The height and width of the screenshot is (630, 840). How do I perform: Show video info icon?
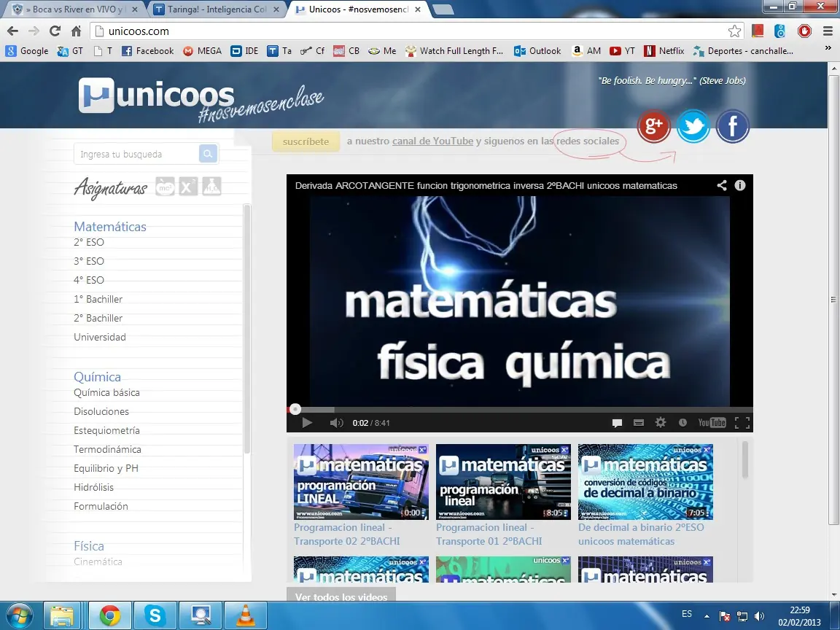click(x=740, y=185)
